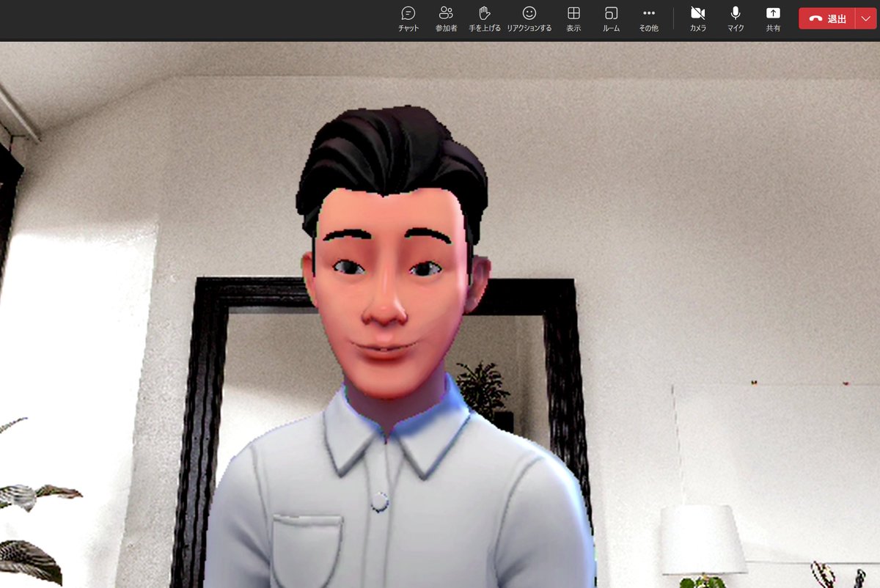
Task: Leave the meeting with 退出
Action: tap(827, 19)
